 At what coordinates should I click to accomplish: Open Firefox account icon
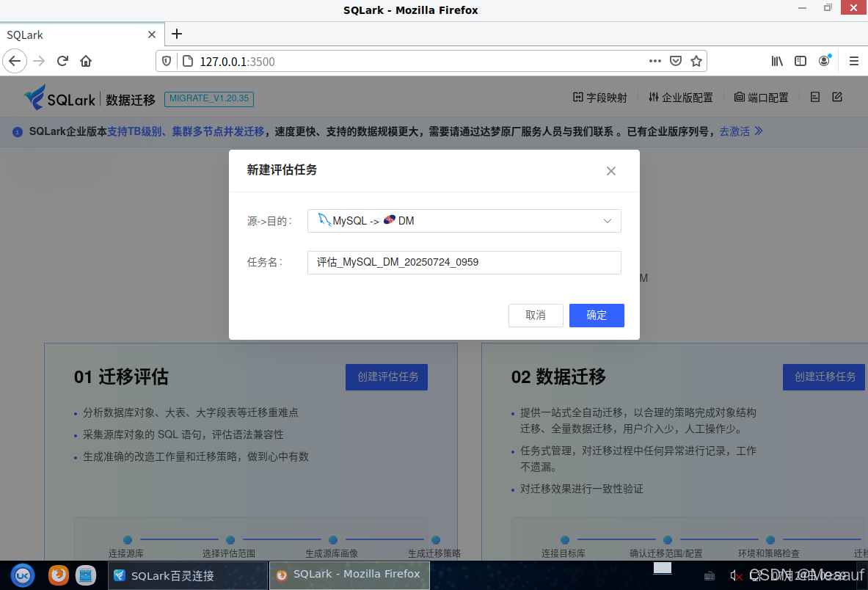point(824,61)
